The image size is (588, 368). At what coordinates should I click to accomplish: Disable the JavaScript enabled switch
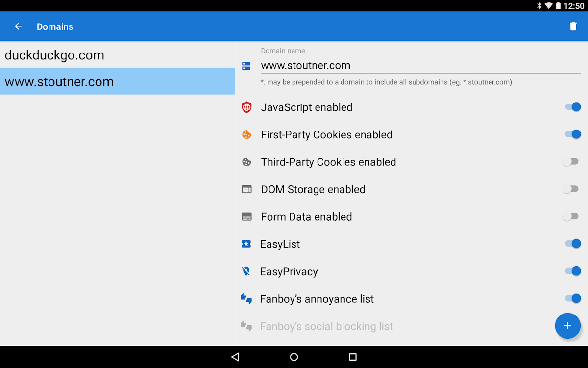point(572,107)
